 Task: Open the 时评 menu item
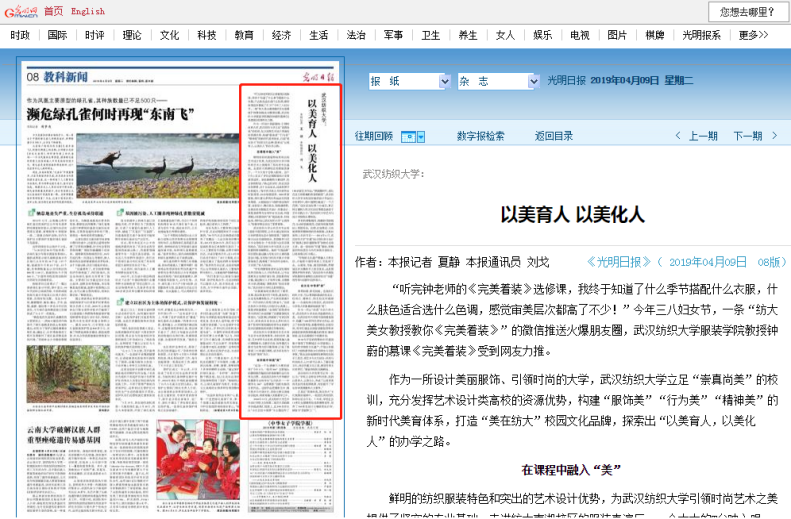click(94, 35)
